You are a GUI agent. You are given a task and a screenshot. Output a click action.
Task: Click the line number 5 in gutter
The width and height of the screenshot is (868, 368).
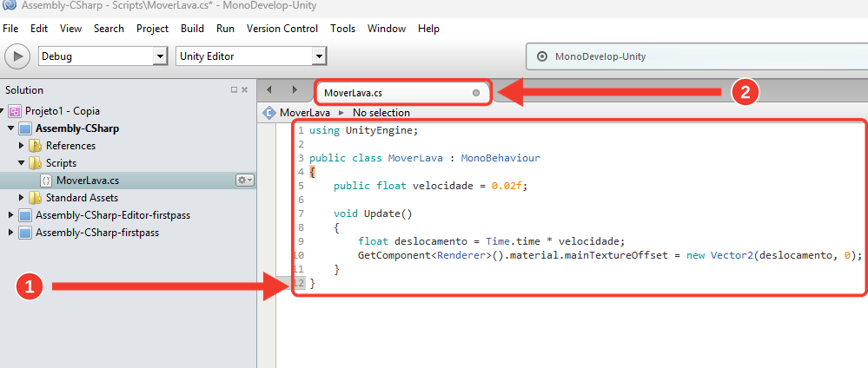tap(301, 186)
